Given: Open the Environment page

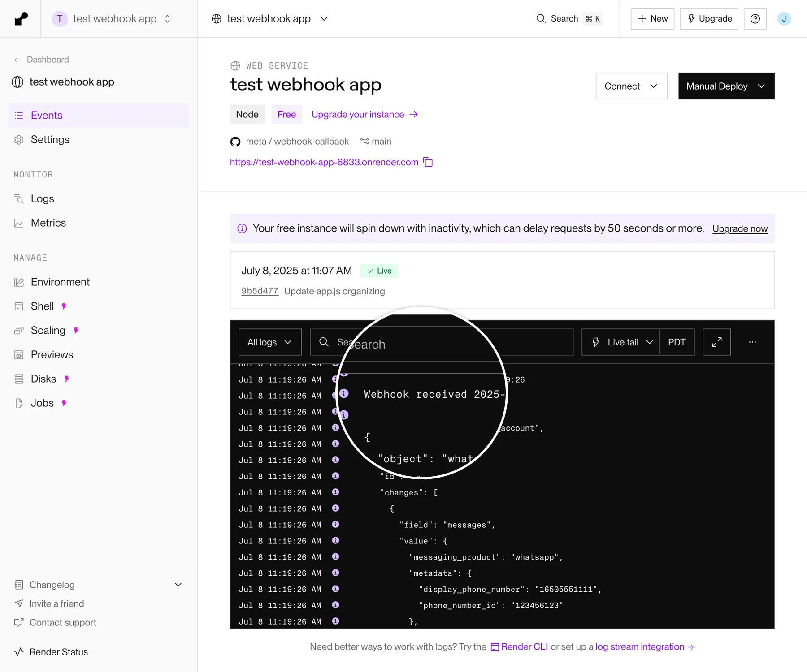Looking at the screenshot, I should pos(60,282).
